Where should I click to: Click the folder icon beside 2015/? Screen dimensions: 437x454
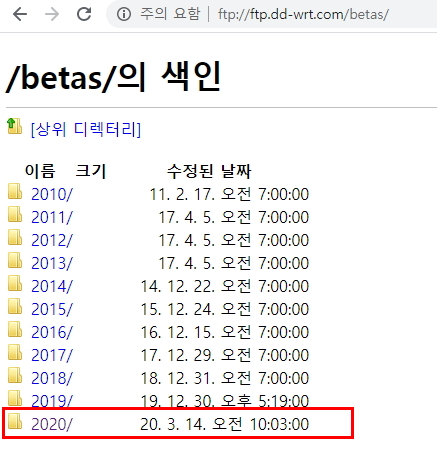pos(15,306)
